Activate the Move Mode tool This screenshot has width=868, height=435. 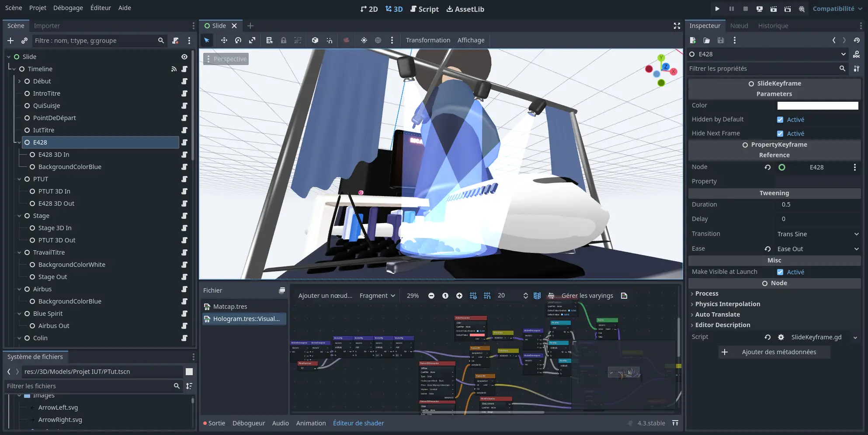tap(224, 40)
